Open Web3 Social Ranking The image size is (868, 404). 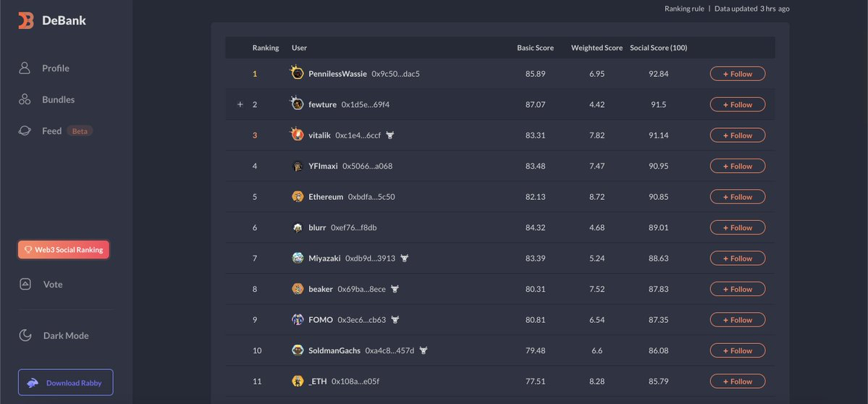click(x=64, y=250)
